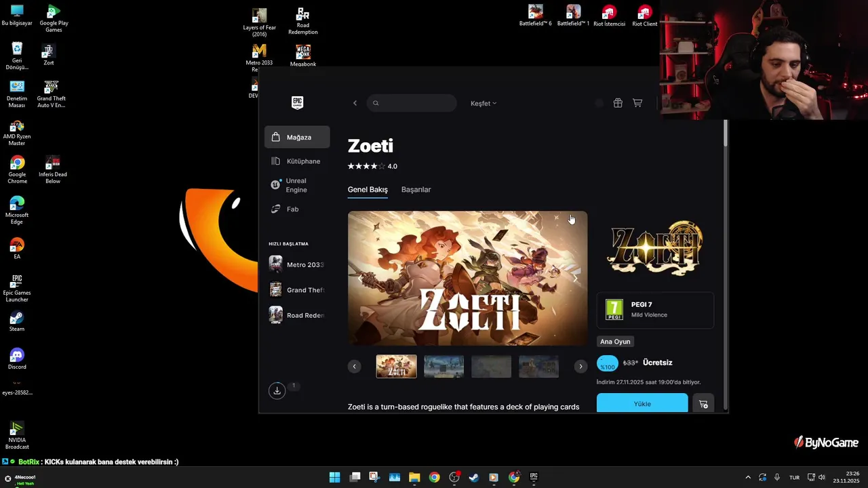
Task: Click the Epic Games logo in the launcher
Action: (297, 102)
